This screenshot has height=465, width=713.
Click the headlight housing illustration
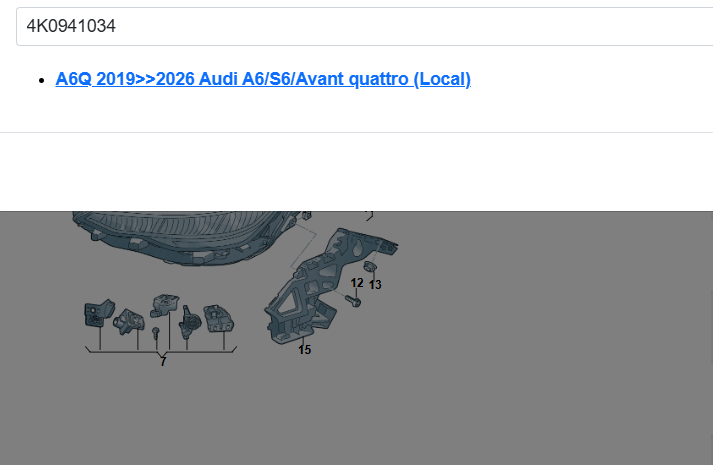(180, 238)
